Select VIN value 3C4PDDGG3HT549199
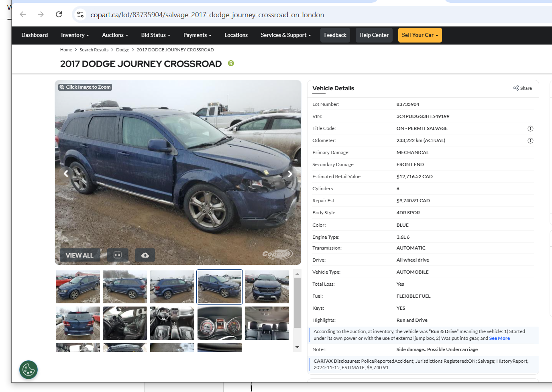The image size is (552, 392). [x=423, y=116]
